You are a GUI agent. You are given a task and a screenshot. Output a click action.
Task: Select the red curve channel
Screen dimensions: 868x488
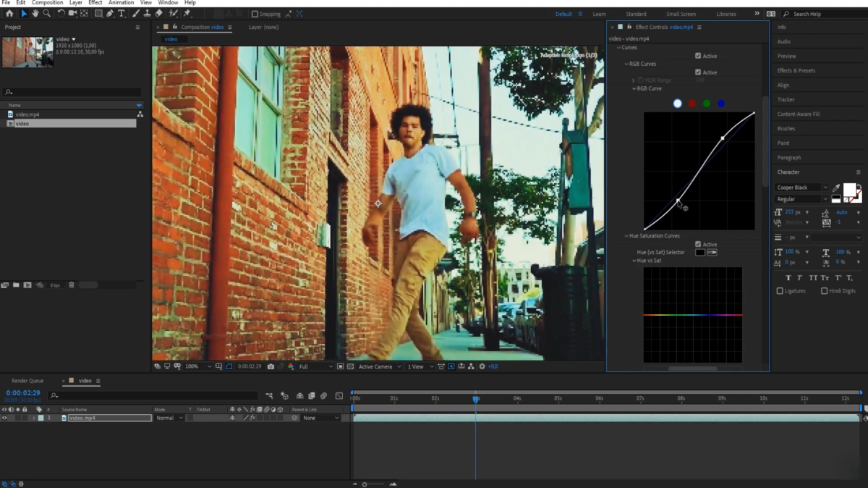tap(692, 104)
